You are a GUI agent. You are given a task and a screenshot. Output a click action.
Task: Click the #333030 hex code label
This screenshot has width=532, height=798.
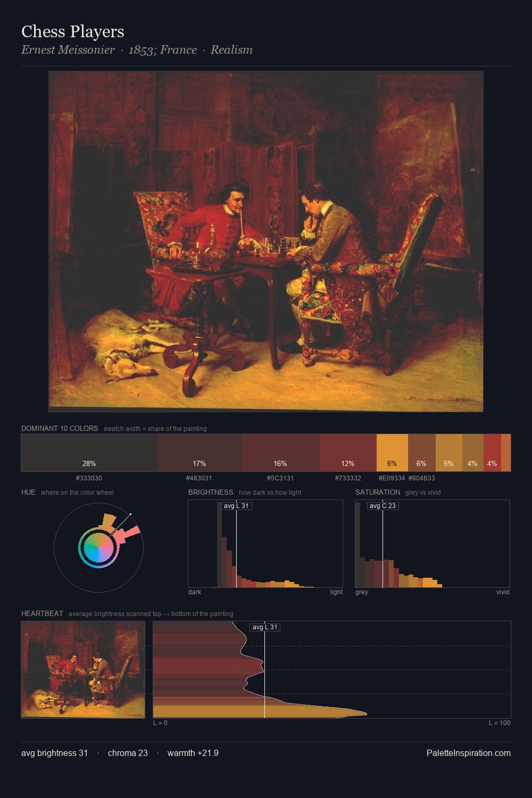[89, 478]
